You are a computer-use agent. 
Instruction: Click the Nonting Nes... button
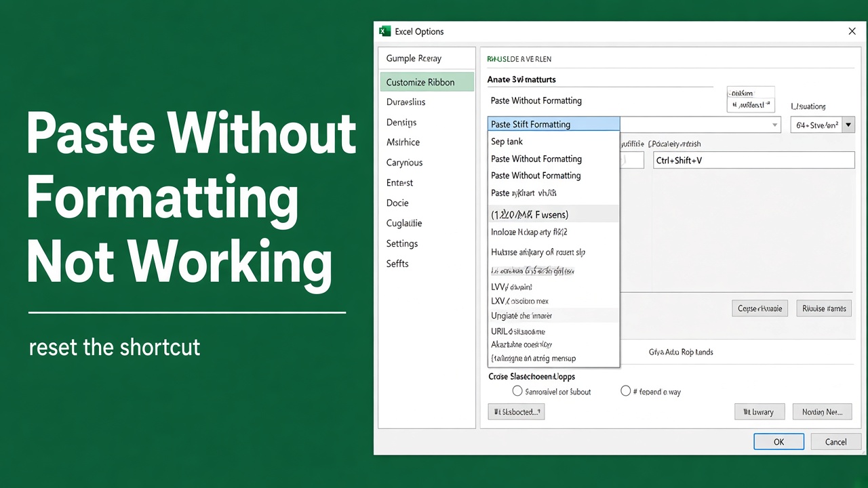pyautogui.click(x=822, y=411)
